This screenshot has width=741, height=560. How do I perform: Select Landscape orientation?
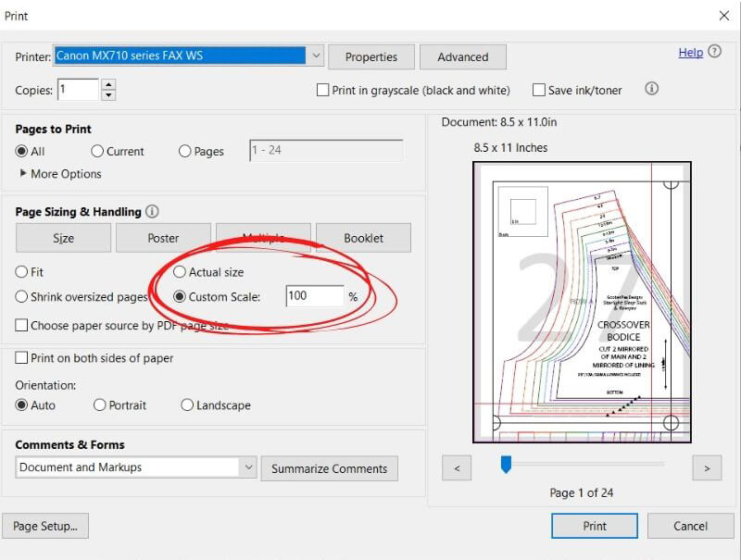pyautogui.click(x=186, y=405)
